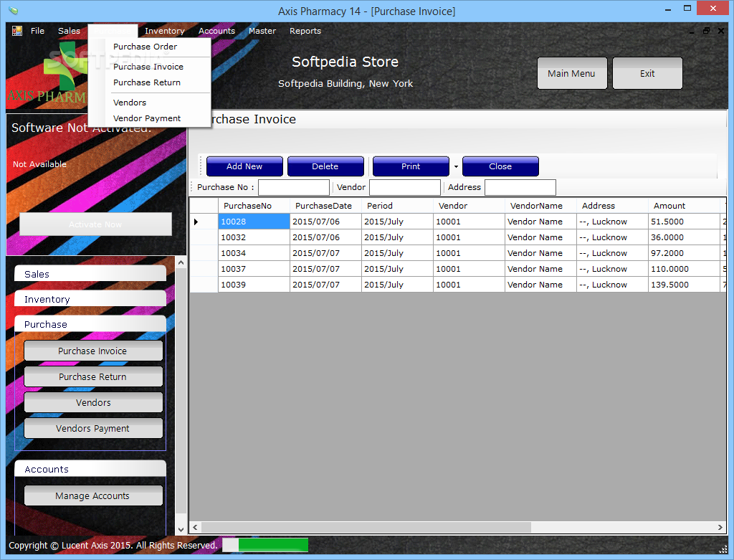The height and width of the screenshot is (560, 734).
Task: Select purchase number 10028 cell
Action: pos(254,222)
